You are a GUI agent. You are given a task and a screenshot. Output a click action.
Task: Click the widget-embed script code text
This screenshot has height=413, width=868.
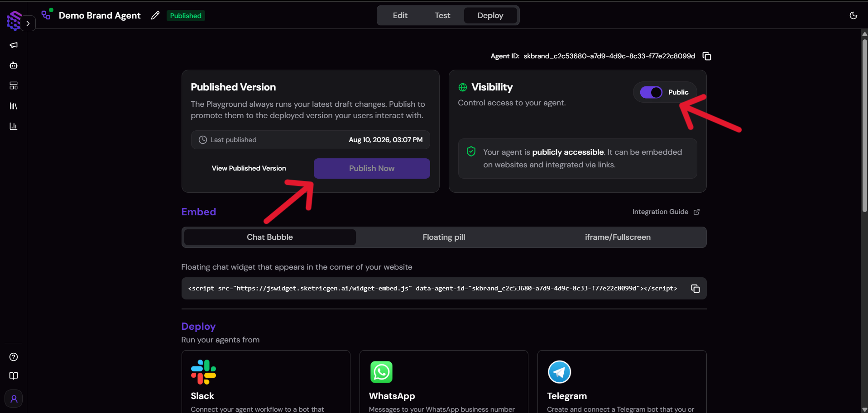432,288
